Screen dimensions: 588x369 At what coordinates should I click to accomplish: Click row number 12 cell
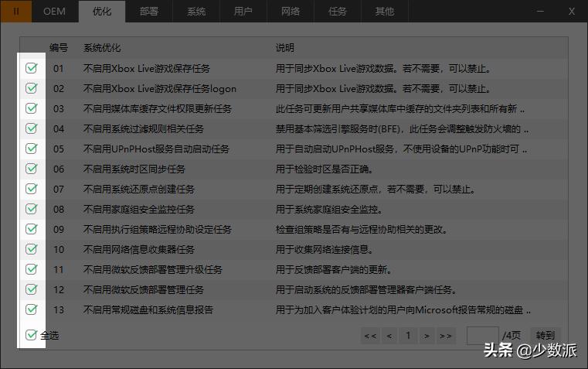[59, 290]
